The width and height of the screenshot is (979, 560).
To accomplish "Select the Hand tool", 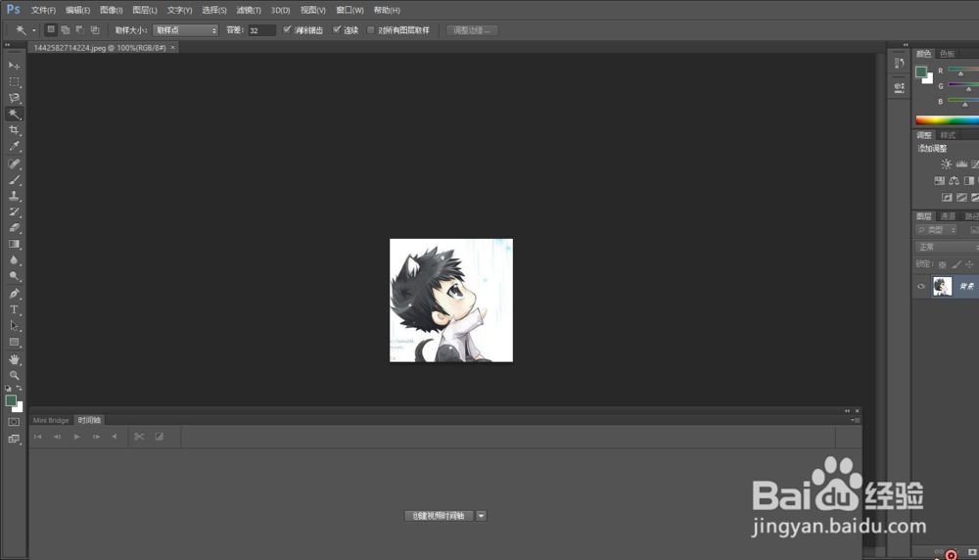I will pos(14,359).
